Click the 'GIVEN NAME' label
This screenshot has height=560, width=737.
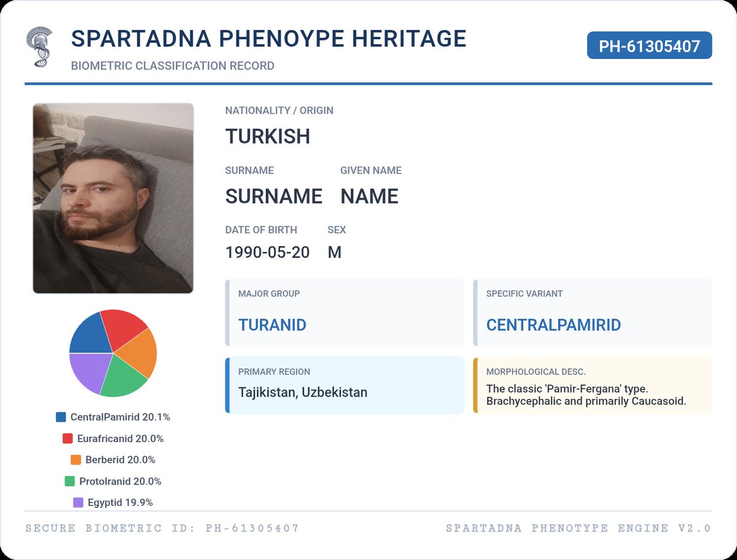tap(371, 170)
